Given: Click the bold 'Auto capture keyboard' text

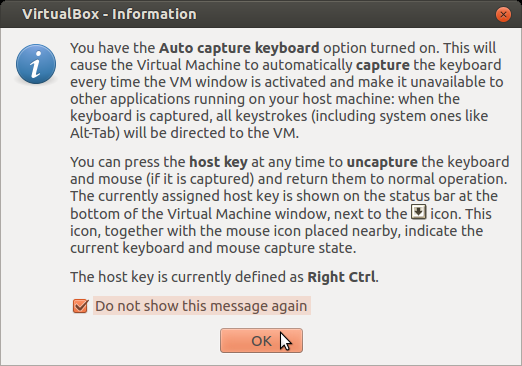Looking at the screenshot, I should (x=239, y=48).
